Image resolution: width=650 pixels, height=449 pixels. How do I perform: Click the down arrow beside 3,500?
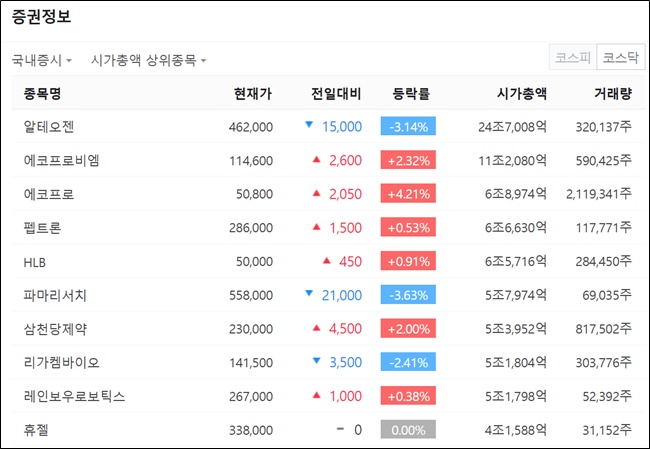pos(317,361)
